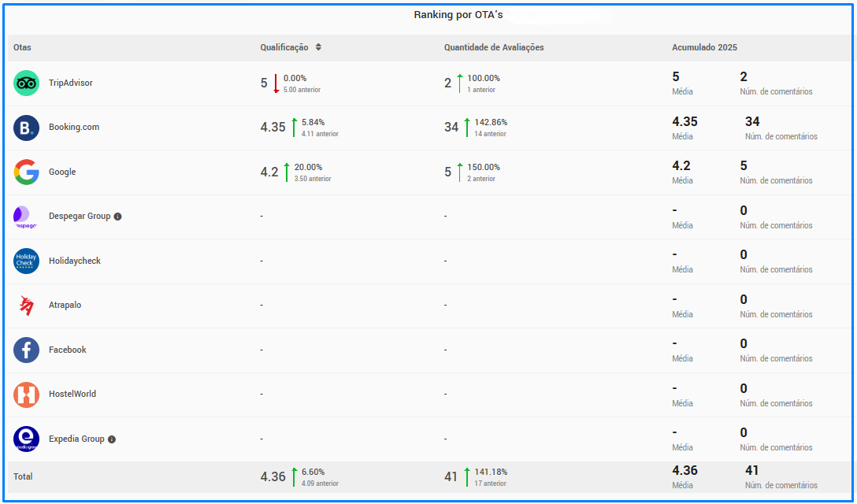Viewport: 857px width, 504px height.
Task: Select the Google row name
Action: pos(62,172)
